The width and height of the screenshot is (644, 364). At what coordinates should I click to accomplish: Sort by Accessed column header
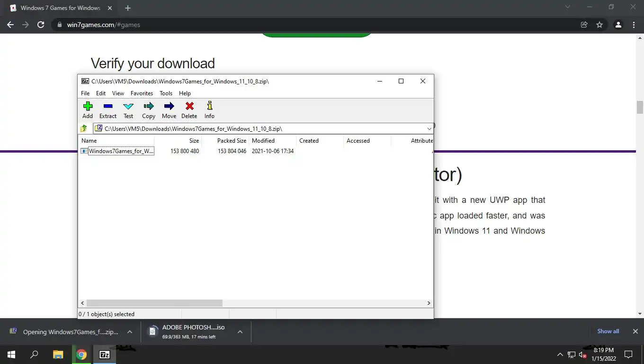click(367, 141)
